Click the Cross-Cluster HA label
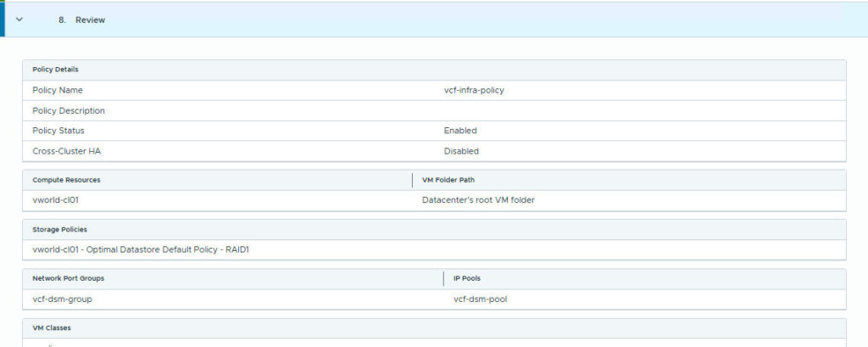868x347 pixels. (x=64, y=151)
